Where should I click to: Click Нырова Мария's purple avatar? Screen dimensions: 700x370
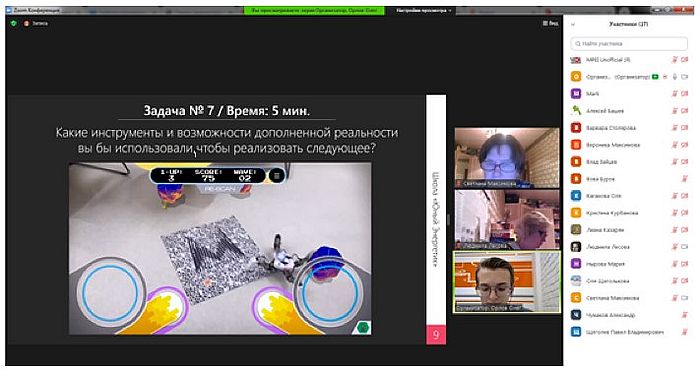point(576,264)
